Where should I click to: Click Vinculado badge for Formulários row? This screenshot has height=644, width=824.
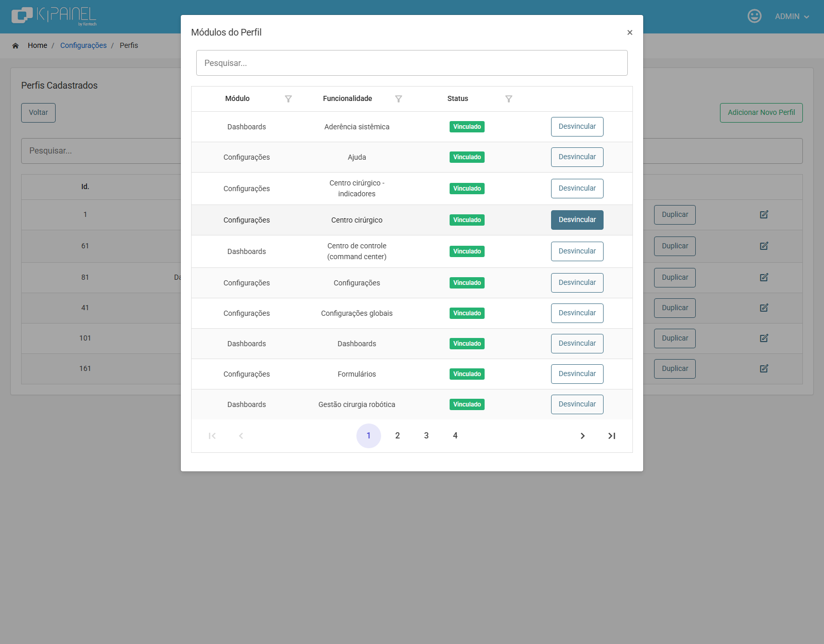point(467,374)
